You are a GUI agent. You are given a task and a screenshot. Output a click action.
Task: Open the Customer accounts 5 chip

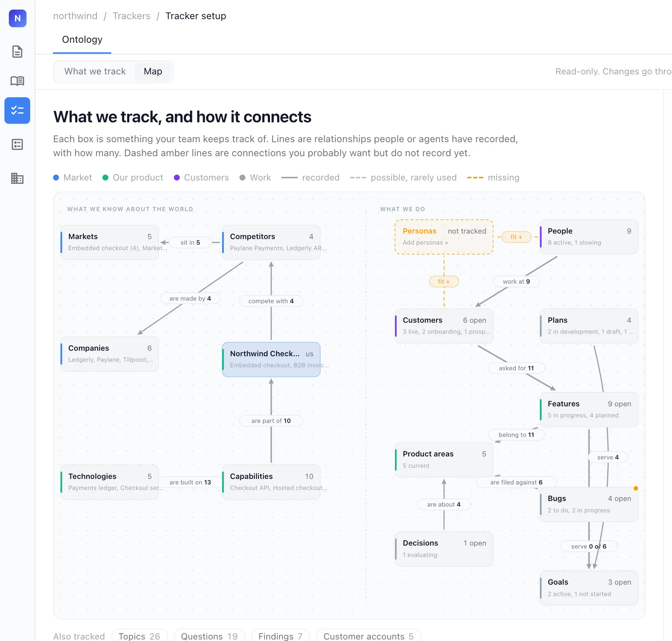click(x=368, y=636)
